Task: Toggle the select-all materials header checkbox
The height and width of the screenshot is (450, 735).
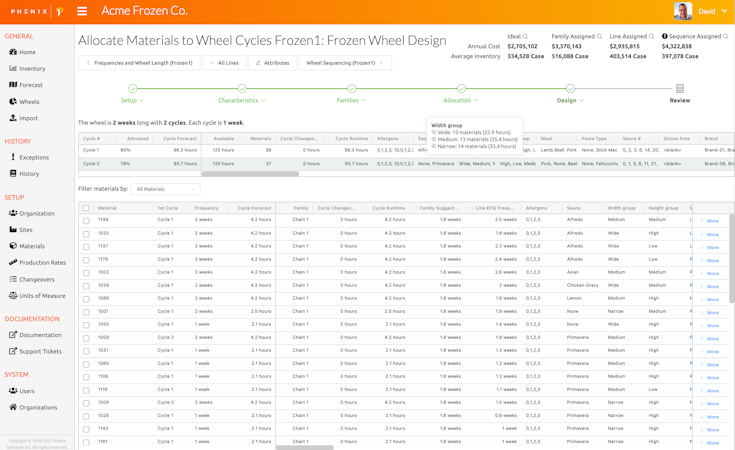Action: [86, 208]
